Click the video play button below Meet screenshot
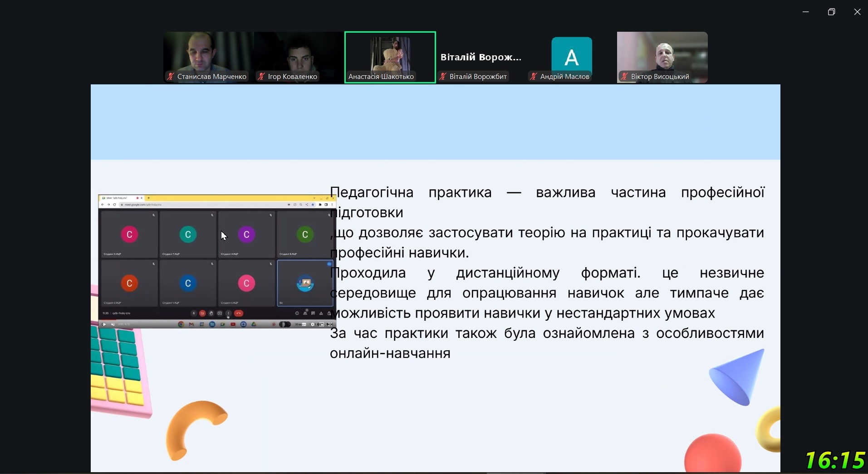The image size is (868, 474). tap(104, 324)
